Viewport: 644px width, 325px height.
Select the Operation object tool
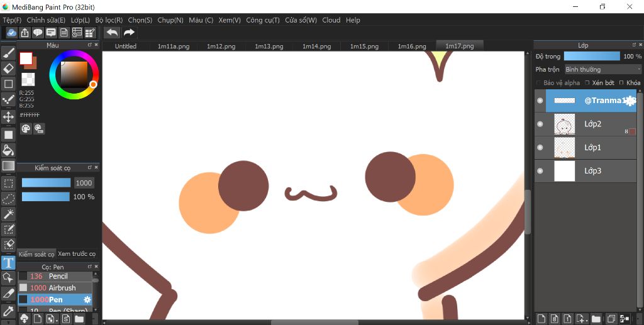point(8,278)
